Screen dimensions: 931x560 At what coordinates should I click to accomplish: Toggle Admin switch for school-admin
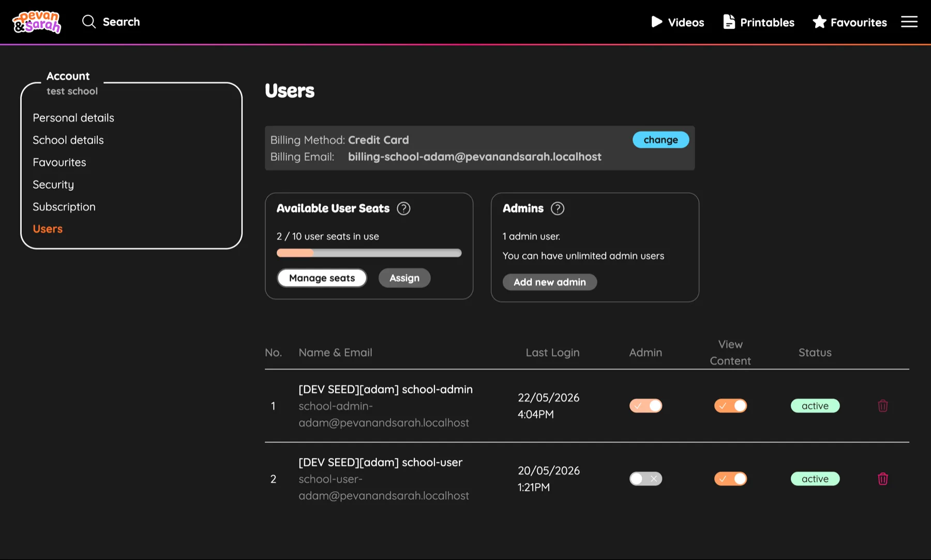(x=645, y=406)
